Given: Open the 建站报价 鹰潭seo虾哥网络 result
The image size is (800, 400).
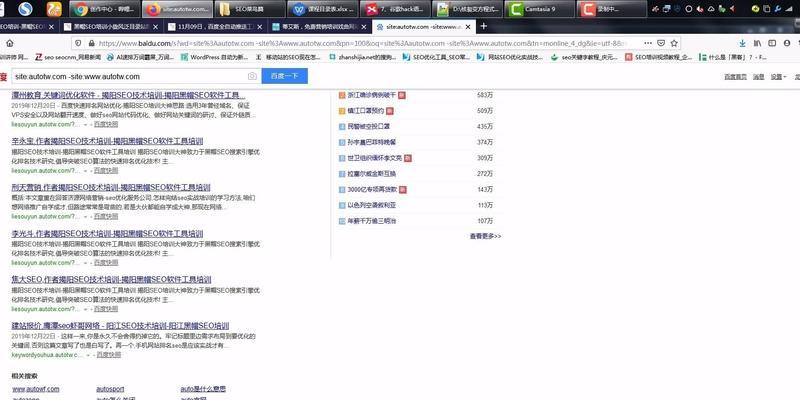Looking at the screenshot, I should pos(120,326).
